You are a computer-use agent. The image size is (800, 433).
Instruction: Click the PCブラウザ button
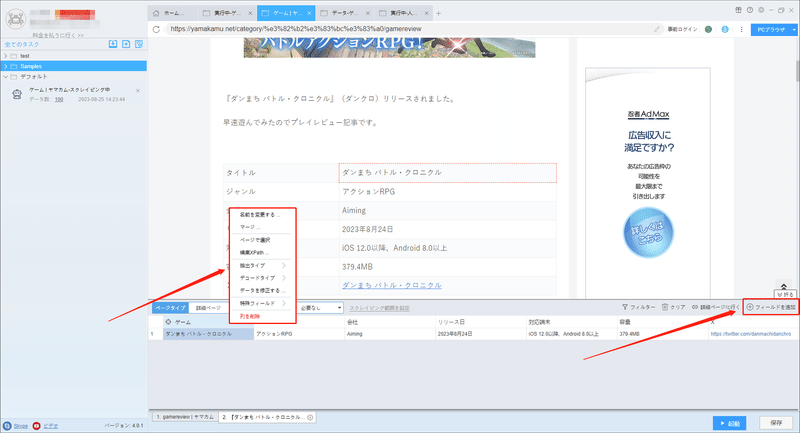pyautogui.click(x=771, y=30)
